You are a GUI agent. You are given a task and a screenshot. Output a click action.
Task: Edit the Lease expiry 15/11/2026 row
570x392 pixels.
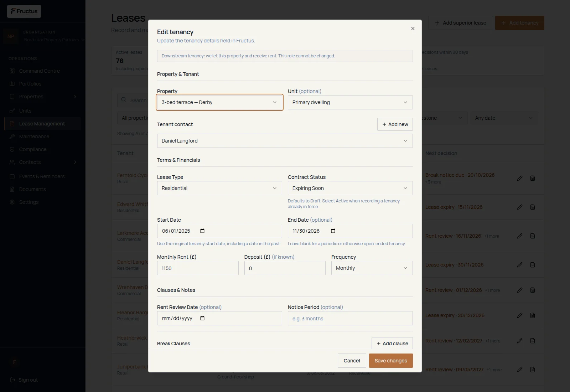click(520, 207)
